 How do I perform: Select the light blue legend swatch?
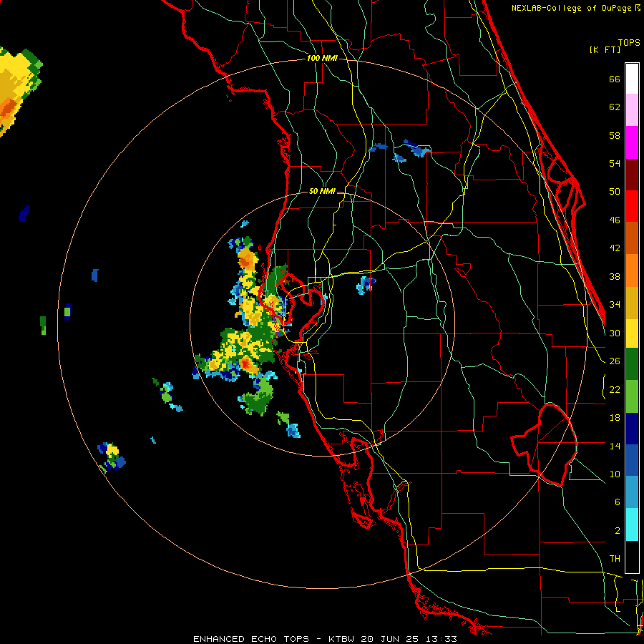click(632, 492)
